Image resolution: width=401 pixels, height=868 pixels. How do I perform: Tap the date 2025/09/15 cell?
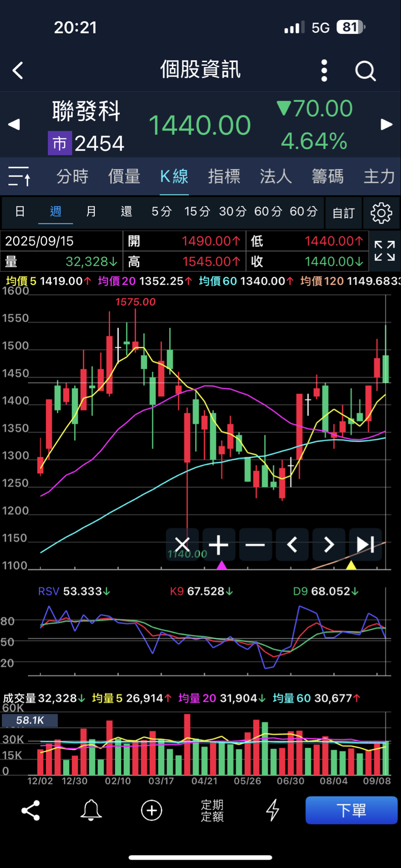point(61,241)
